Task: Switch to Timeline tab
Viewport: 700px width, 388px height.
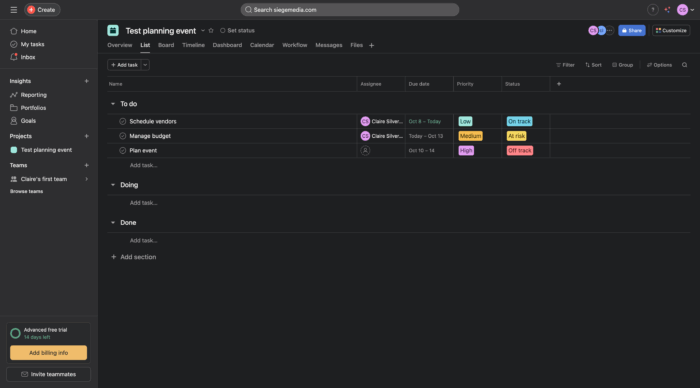Action: [193, 45]
